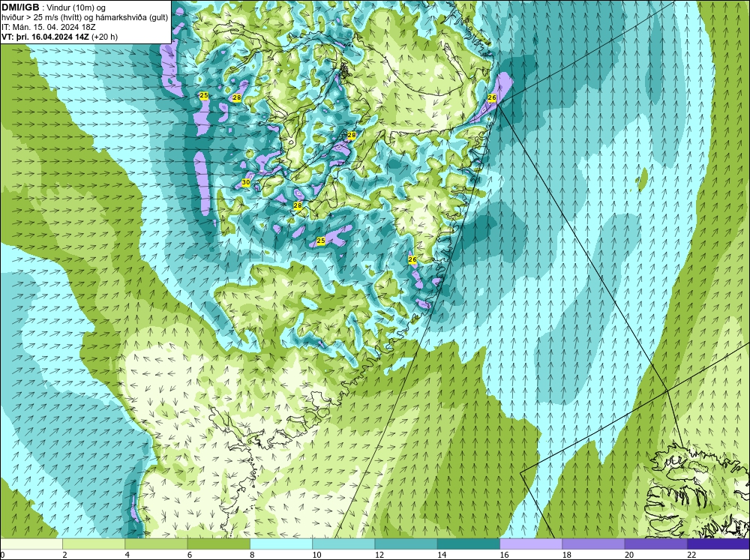Click the legend tick value 18
The width and height of the screenshot is (750, 560).
click(x=566, y=555)
